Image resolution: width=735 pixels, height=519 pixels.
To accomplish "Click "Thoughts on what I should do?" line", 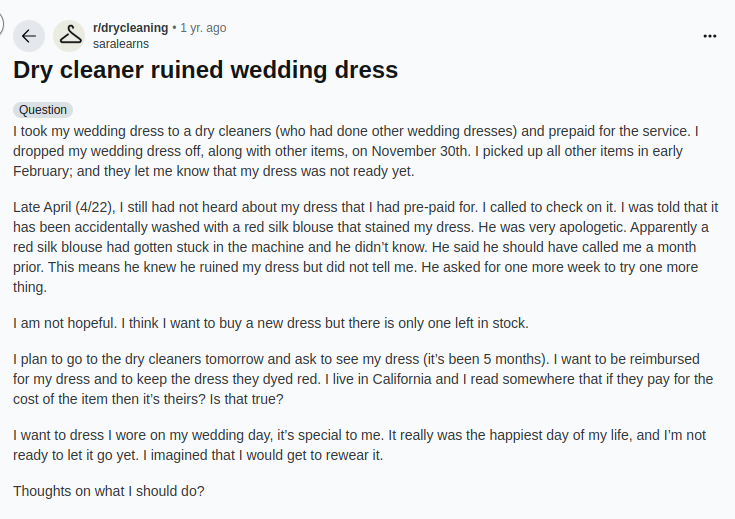I will pyautogui.click(x=108, y=491).
